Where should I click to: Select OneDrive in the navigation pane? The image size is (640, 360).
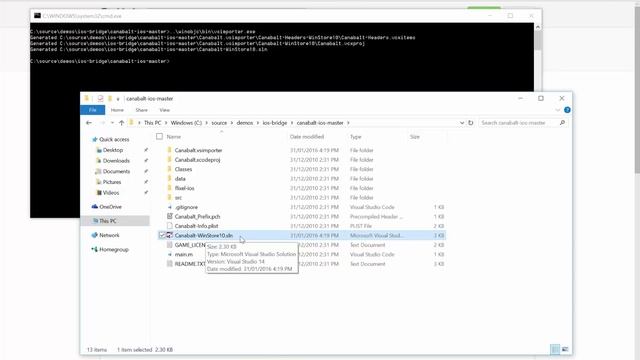107,207
